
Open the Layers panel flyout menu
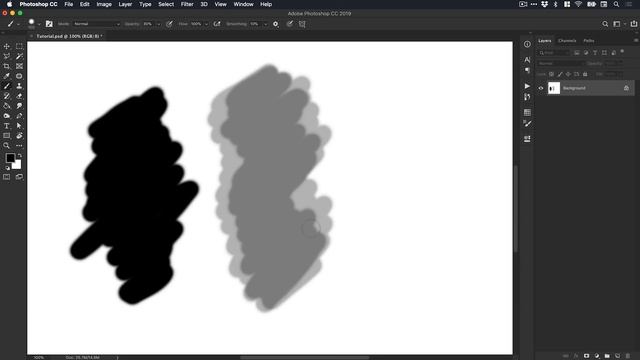point(636,40)
